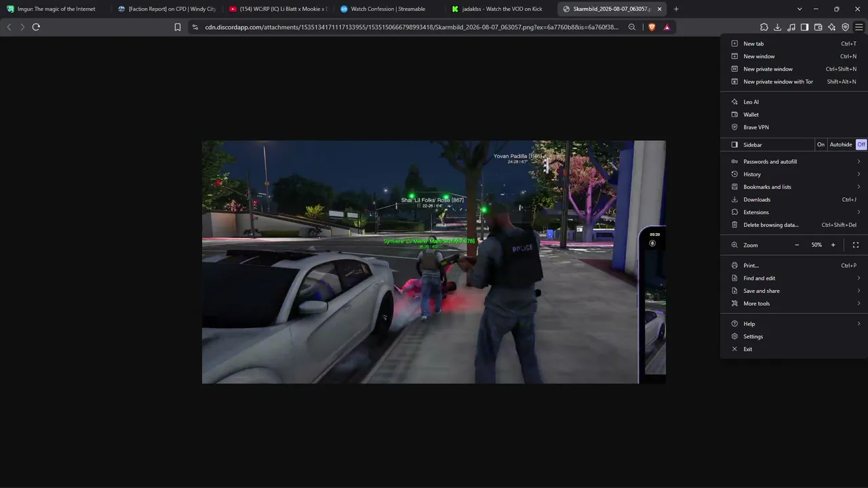
Task: Select Delete browsing data menu item
Action: [794, 225]
